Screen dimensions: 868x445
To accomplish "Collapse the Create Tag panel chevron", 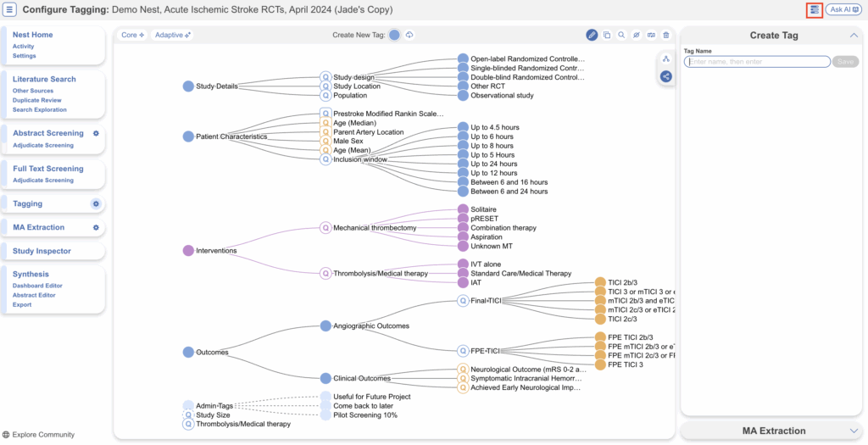I will point(853,35).
